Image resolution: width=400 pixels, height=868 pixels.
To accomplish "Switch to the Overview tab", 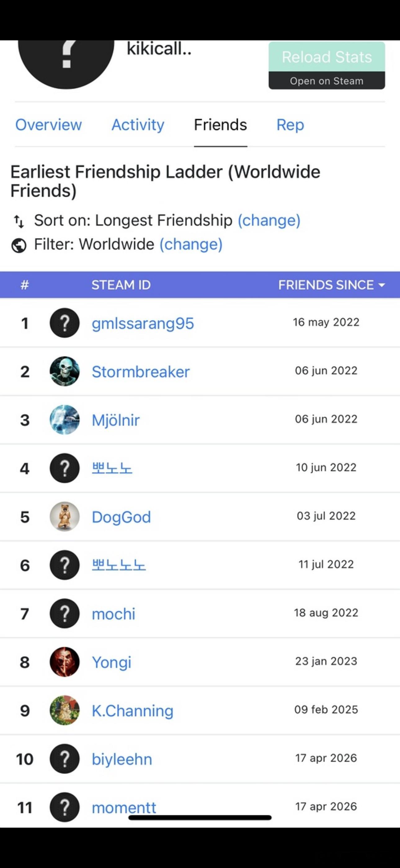I will 48,125.
